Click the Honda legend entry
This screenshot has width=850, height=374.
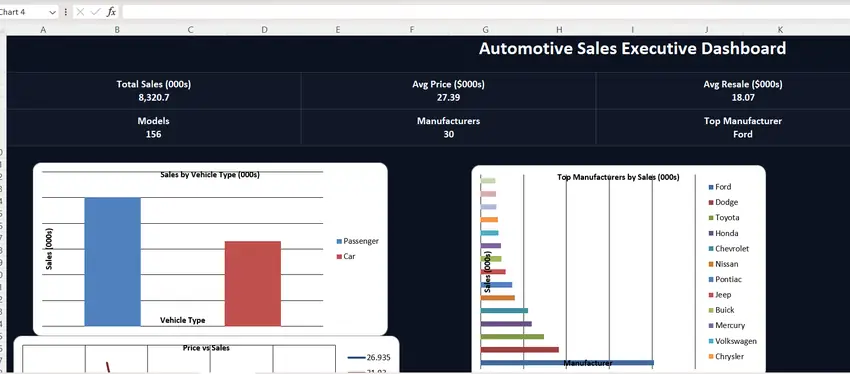pos(723,233)
